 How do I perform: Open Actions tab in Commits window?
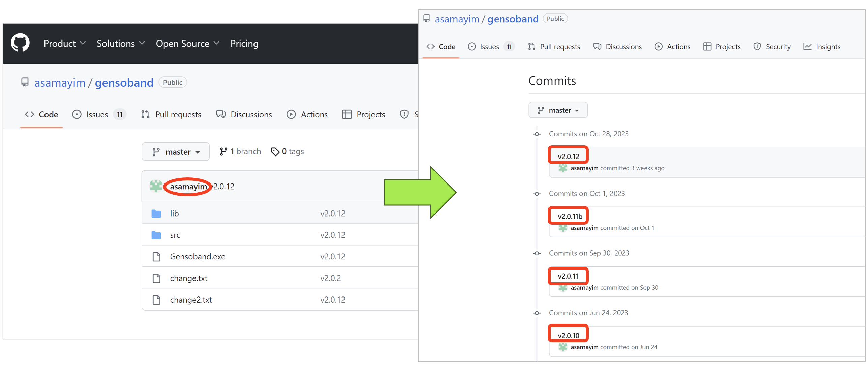coord(672,47)
